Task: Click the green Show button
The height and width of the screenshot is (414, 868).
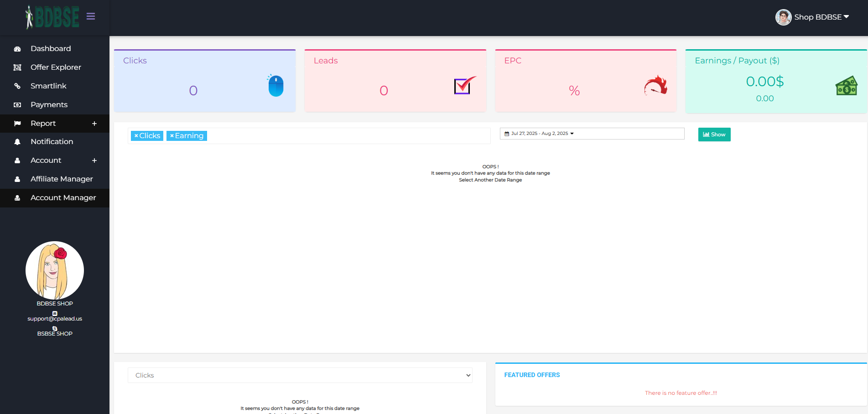Action: (x=714, y=135)
